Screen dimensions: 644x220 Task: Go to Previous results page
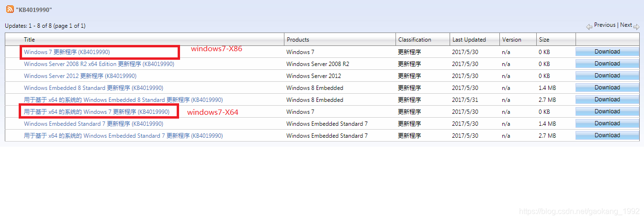pyautogui.click(x=605, y=25)
